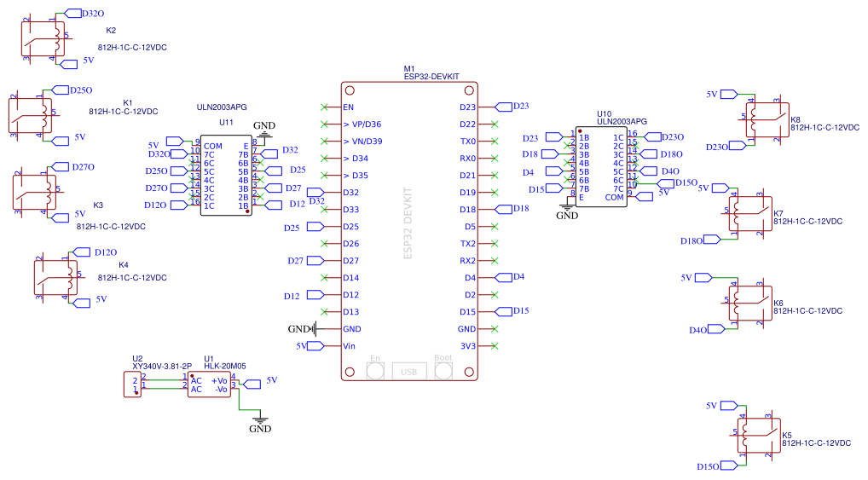Click the D2 pin label on ESP32
Image resolution: width=868 pixels, height=480 pixels.
tap(470, 295)
